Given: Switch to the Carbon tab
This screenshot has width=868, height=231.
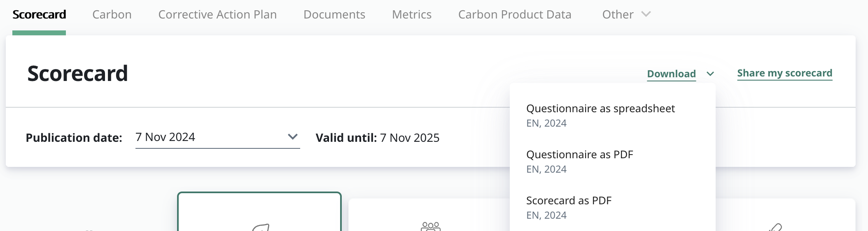Looking at the screenshot, I should click(112, 15).
